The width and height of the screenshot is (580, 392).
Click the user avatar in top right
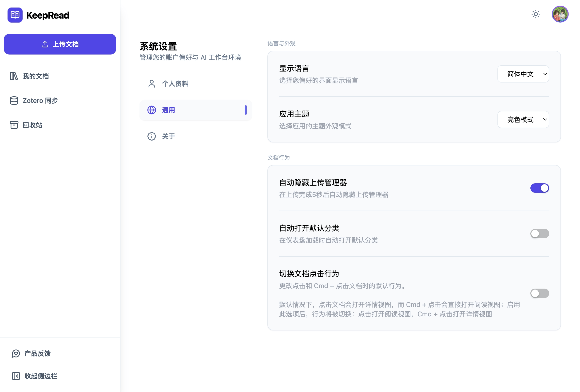click(x=560, y=14)
